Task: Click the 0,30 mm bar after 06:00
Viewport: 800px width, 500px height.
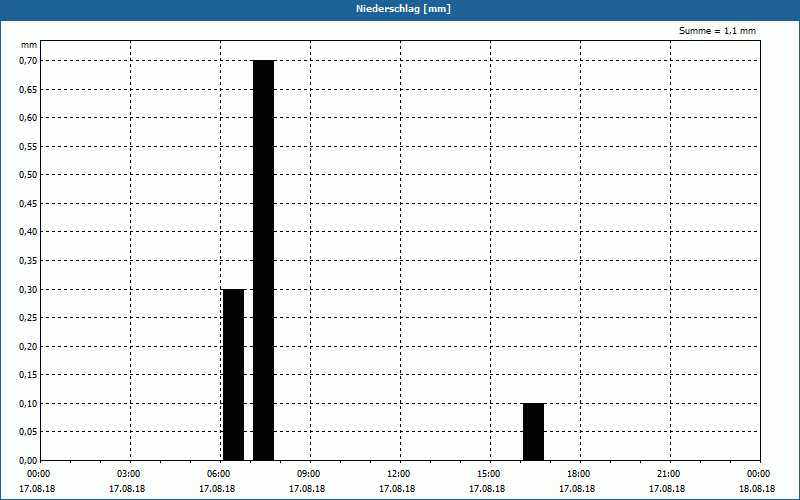Action: tap(234, 374)
